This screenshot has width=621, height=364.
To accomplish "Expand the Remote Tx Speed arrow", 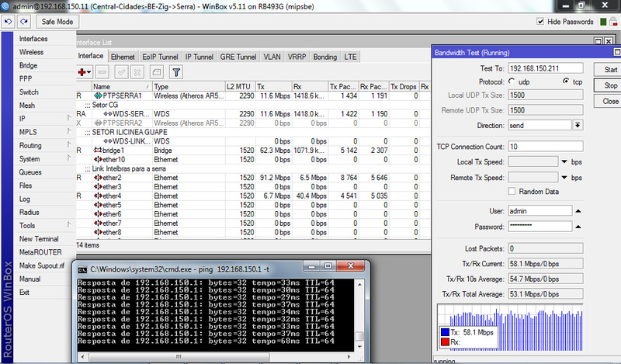I will pyautogui.click(x=564, y=178).
